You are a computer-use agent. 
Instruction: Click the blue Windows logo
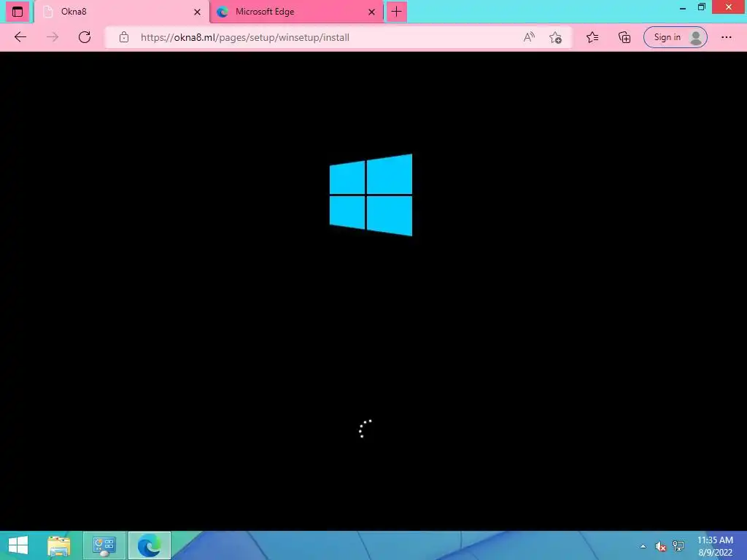click(371, 195)
